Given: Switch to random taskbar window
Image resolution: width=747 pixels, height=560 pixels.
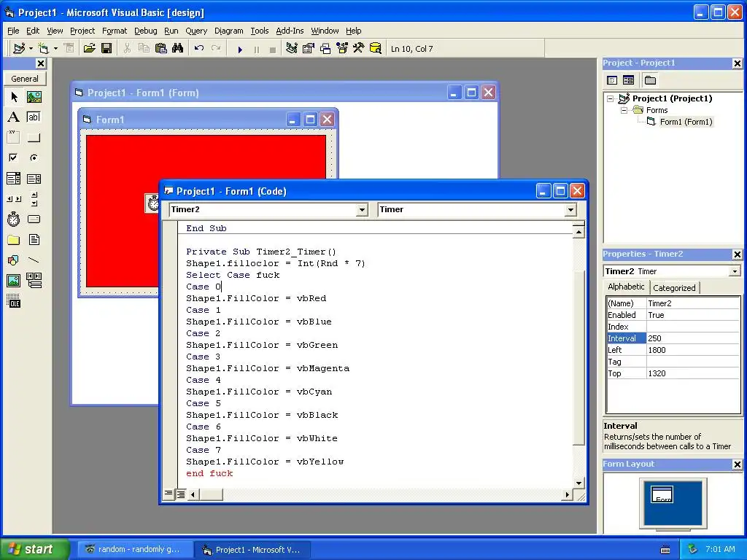Looking at the screenshot, I should pyautogui.click(x=135, y=550).
